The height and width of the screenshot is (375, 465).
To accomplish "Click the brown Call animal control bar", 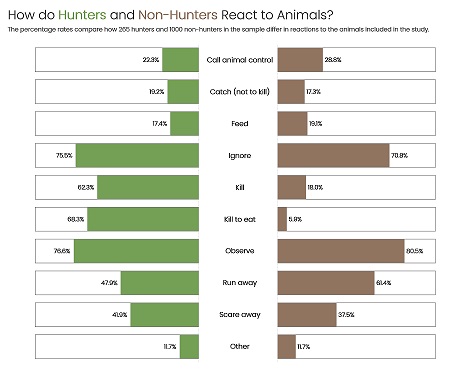I will (300, 60).
